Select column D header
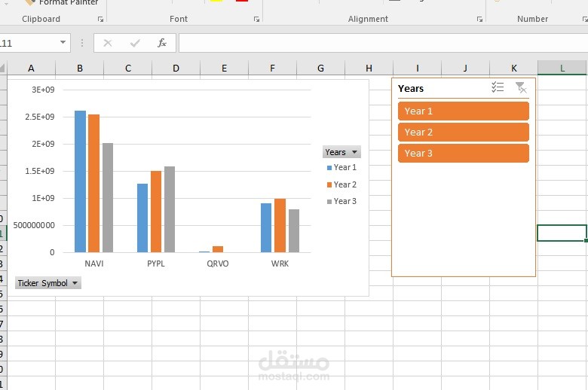This screenshot has width=588, height=390. coord(176,69)
